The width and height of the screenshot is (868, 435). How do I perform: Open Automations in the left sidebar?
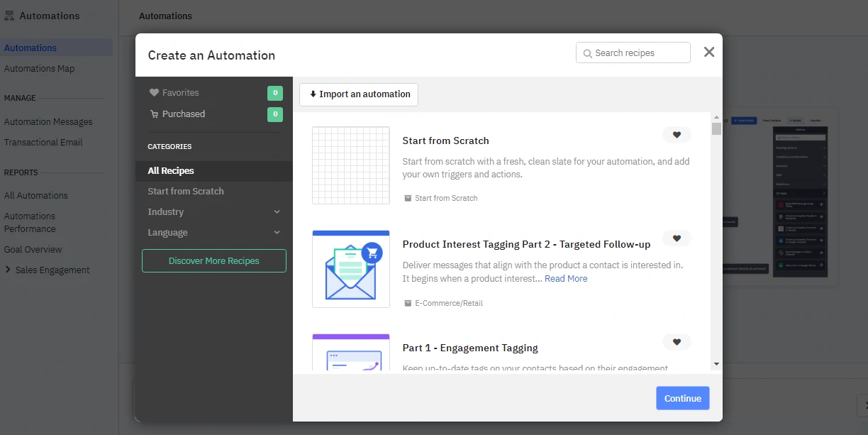tap(56, 48)
